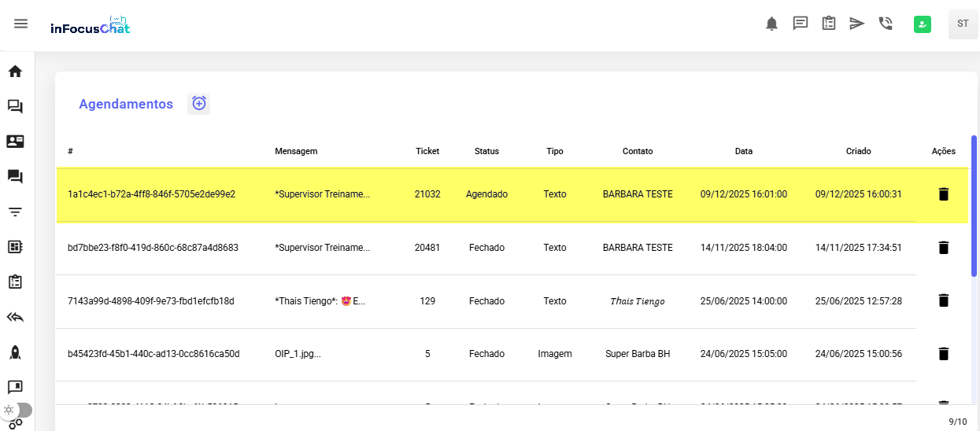The image size is (980, 431).
Task: Click the paper plane send icon
Action: pyautogui.click(x=857, y=24)
